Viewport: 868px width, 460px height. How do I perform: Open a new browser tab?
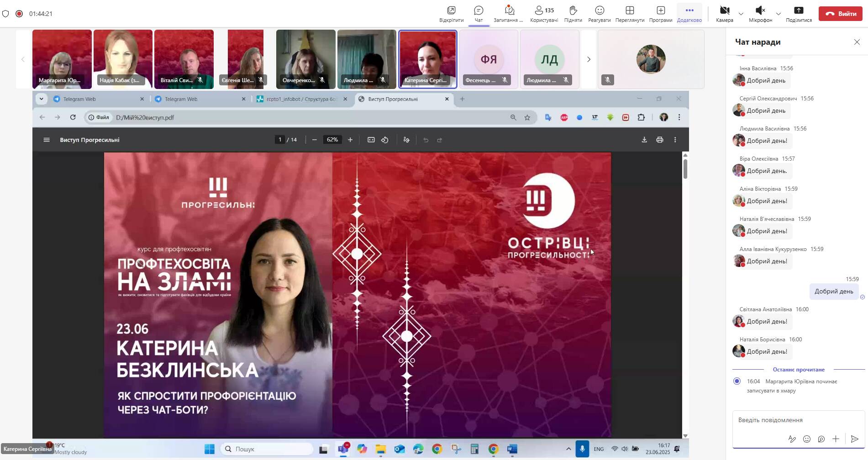pos(462,99)
